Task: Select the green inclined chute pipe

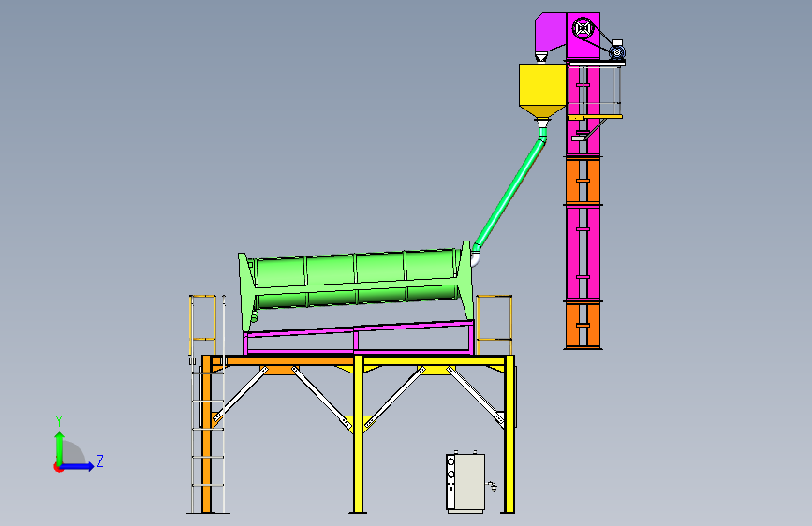Action: coord(511,192)
